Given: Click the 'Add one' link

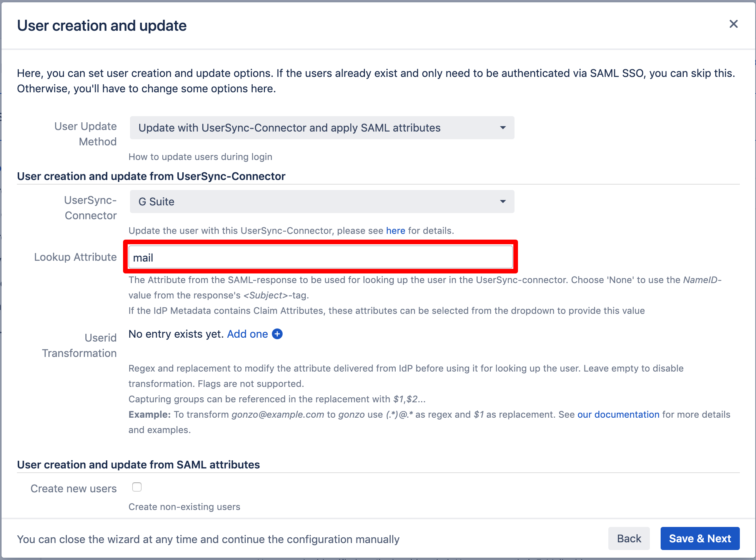Looking at the screenshot, I should point(247,334).
